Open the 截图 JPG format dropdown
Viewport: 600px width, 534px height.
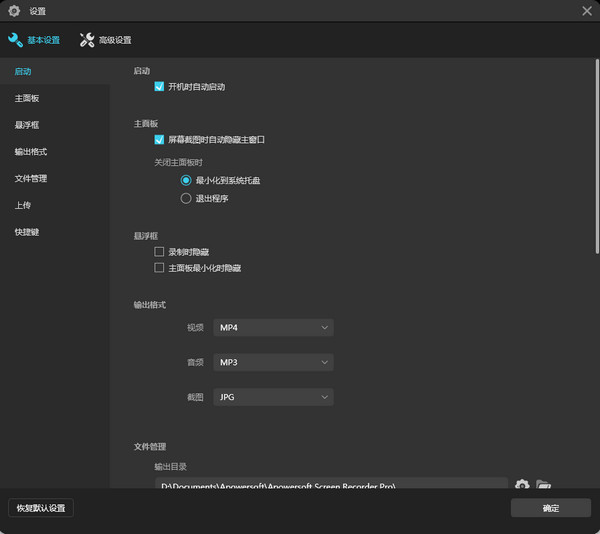273,397
